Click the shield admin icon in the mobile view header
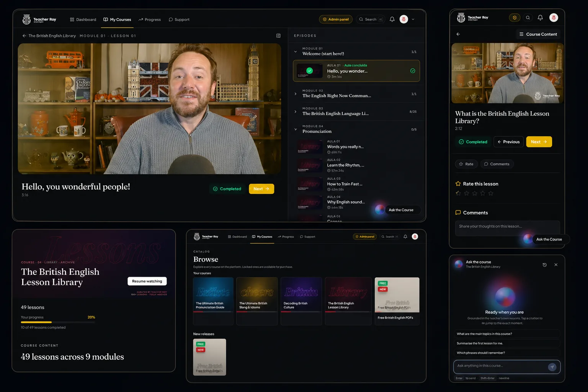This screenshot has width=588, height=392. pos(514,18)
